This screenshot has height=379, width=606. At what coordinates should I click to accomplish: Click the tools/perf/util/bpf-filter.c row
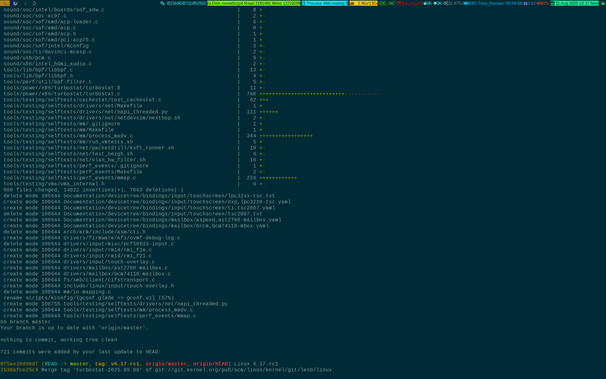click(133, 82)
